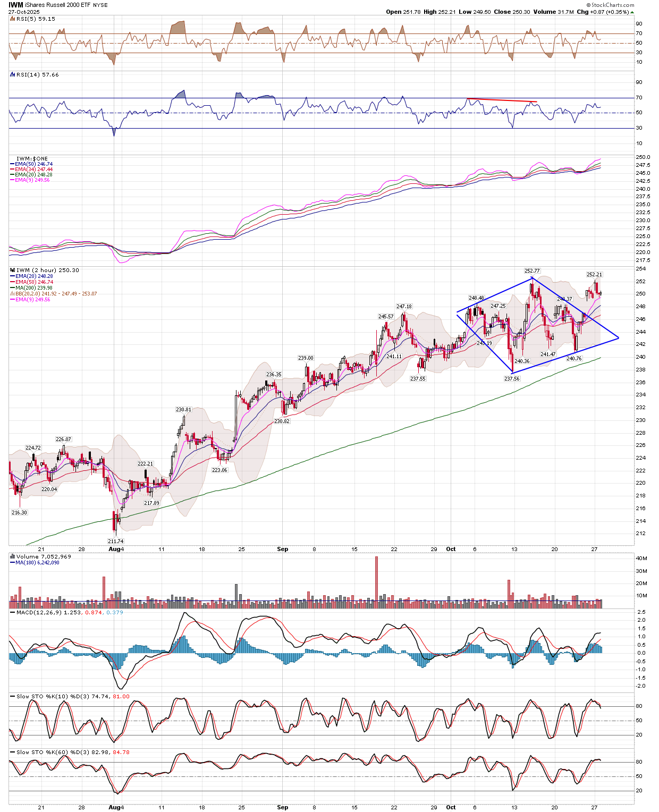Viewport: 659px width, 812px height.
Task: Click the red divergence line on RSI(14)
Action: point(502,100)
